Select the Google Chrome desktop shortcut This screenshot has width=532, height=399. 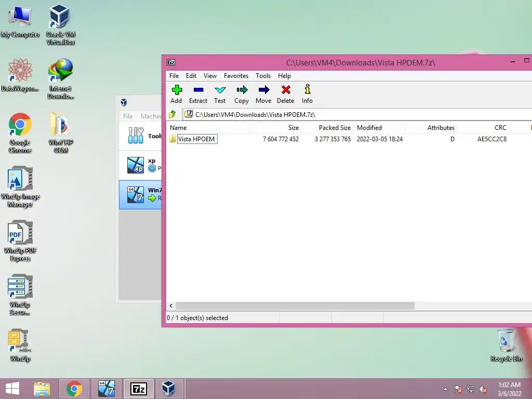click(20, 132)
